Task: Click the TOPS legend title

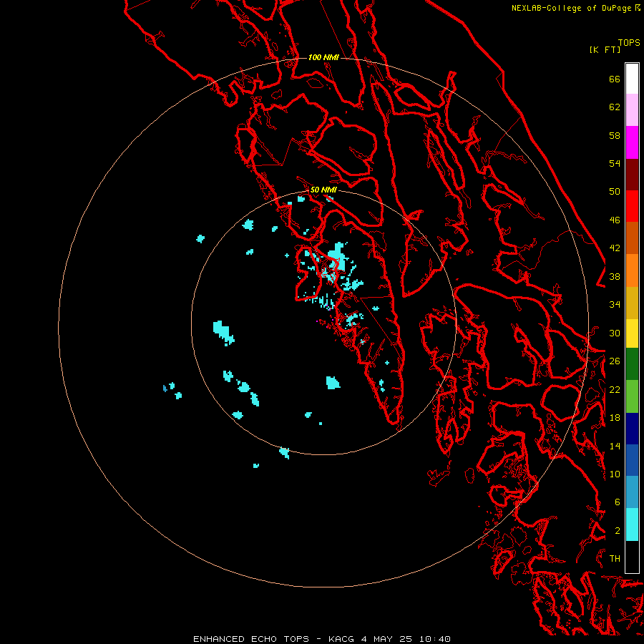Action: pos(629,42)
